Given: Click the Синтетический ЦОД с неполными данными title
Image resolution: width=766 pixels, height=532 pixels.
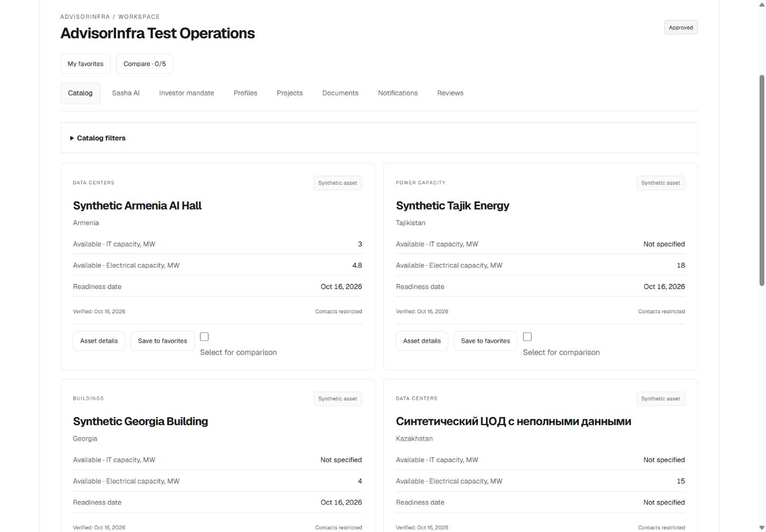Looking at the screenshot, I should tap(513, 421).
